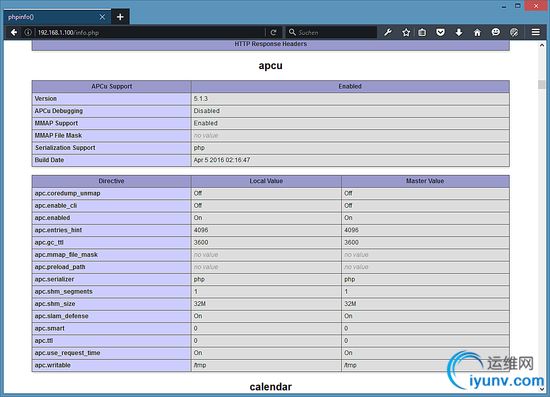Open developer tools wrench icon
The image size is (550, 397).
[388, 33]
